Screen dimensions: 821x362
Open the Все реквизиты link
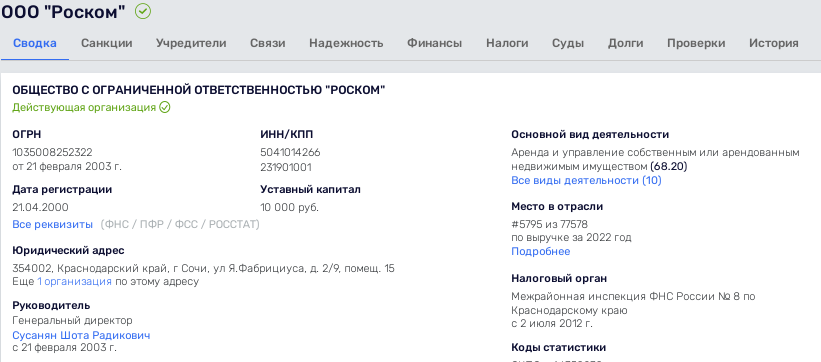coord(52,224)
